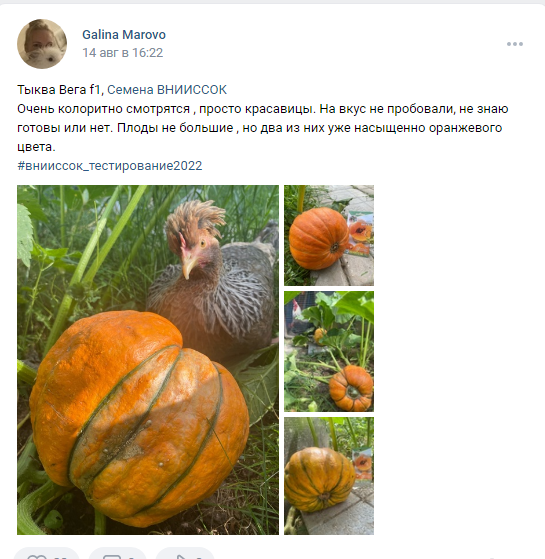Click Galina Marovo's round profile avatar
This screenshot has width=545, height=559.
tap(42, 44)
